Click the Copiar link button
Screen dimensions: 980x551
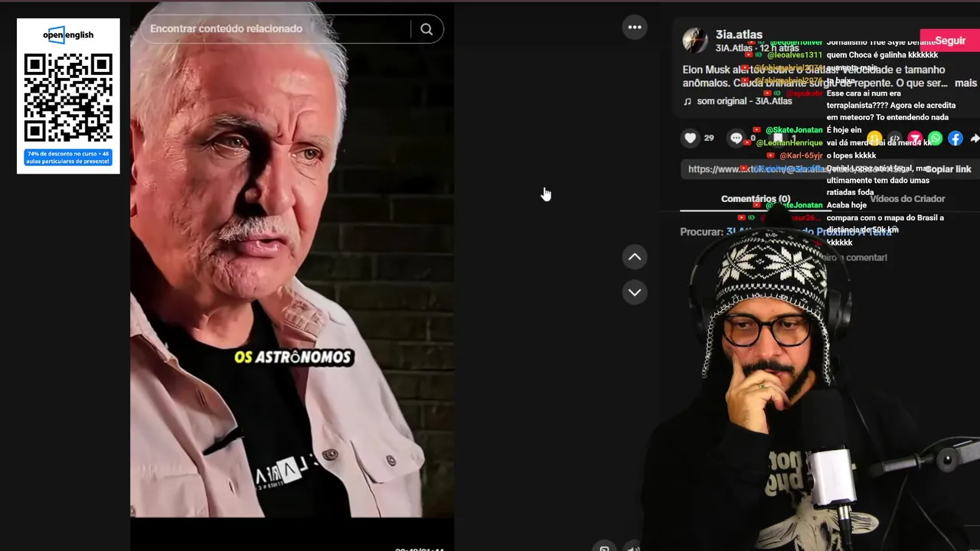948,169
